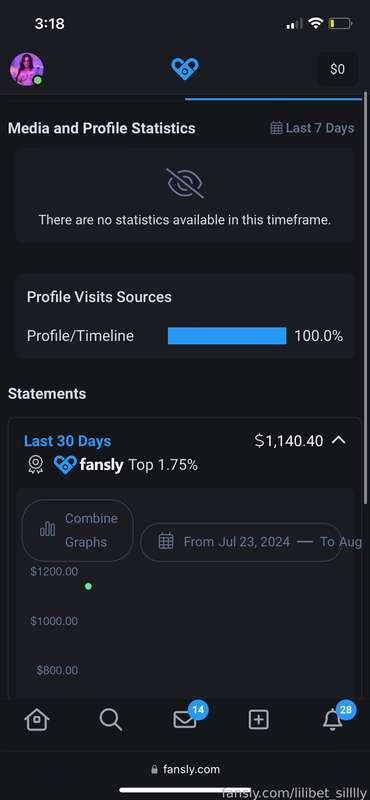This screenshot has width=370, height=800.
Task: Toggle Combine Graphs option
Action: coord(78,530)
